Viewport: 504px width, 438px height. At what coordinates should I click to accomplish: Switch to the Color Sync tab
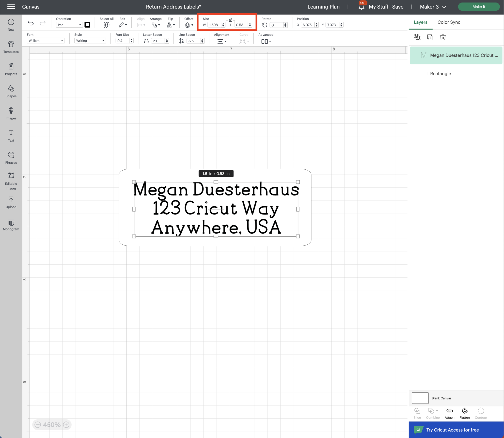[x=449, y=22]
